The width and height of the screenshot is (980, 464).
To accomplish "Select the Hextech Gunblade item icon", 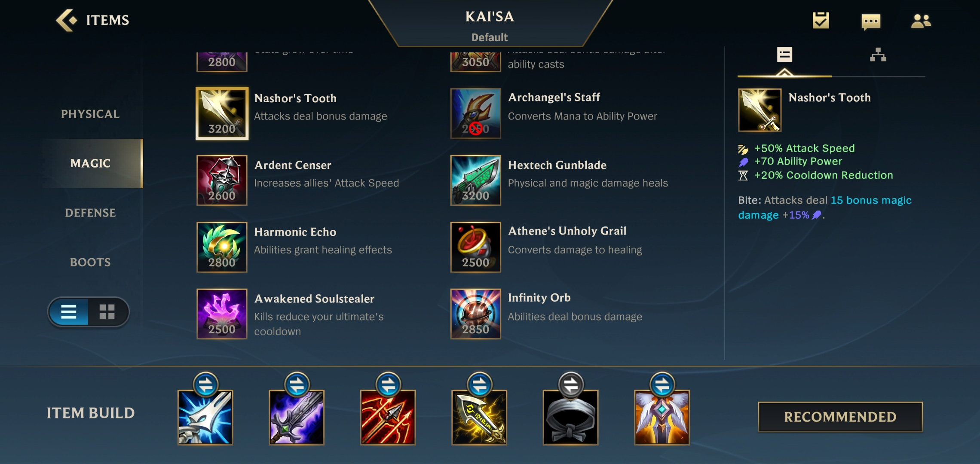I will point(475,180).
